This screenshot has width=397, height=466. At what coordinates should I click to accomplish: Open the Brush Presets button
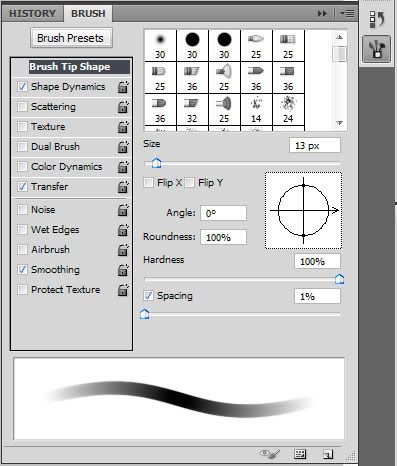coord(71,38)
